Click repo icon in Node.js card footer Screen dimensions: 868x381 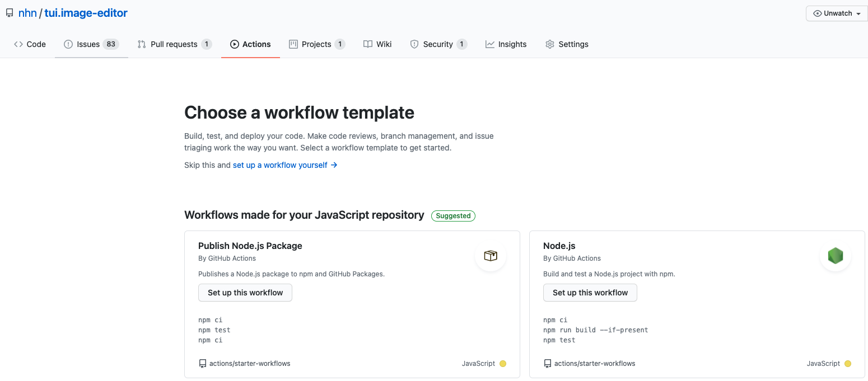pyautogui.click(x=548, y=364)
